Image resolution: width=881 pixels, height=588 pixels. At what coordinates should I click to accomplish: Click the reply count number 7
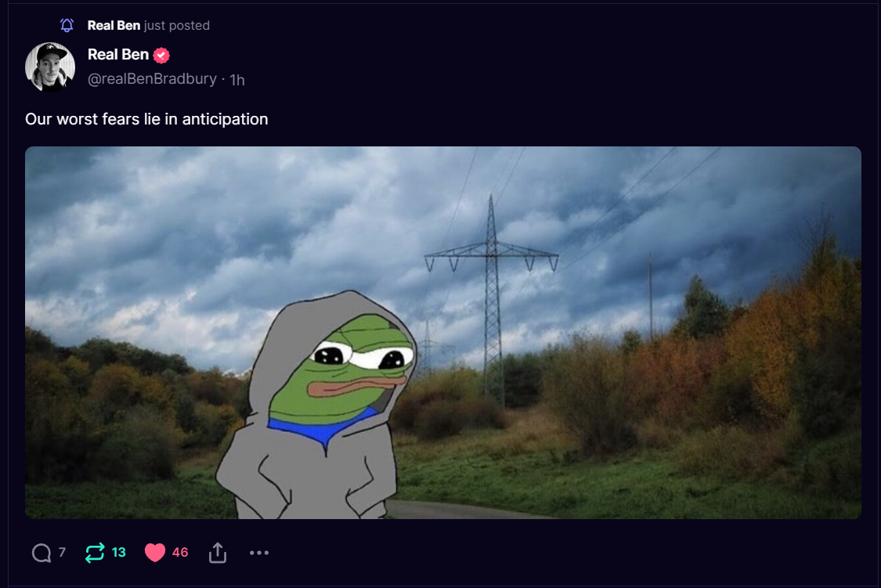[x=63, y=553]
